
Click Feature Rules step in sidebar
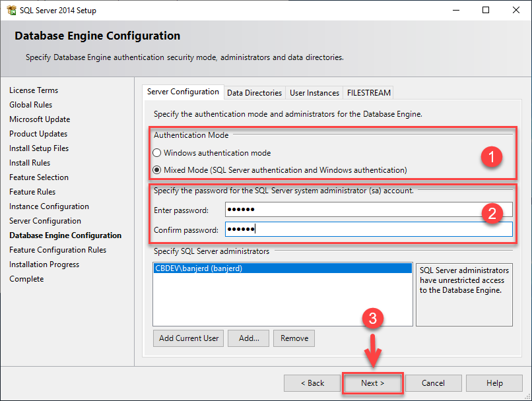[x=32, y=192]
